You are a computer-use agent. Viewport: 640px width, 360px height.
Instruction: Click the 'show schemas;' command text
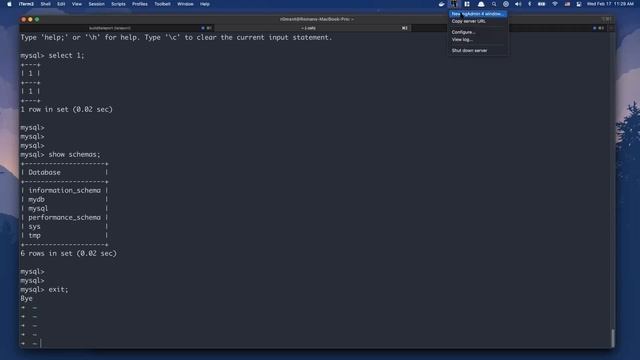(x=74, y=155)
